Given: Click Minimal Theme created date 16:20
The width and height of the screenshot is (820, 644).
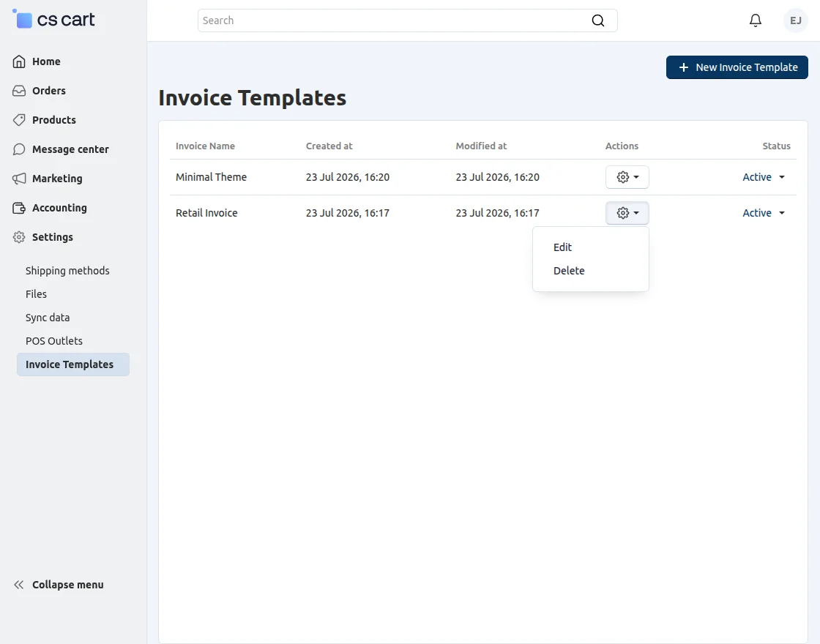Looking at the screenshot, I should tap(347, 177).
